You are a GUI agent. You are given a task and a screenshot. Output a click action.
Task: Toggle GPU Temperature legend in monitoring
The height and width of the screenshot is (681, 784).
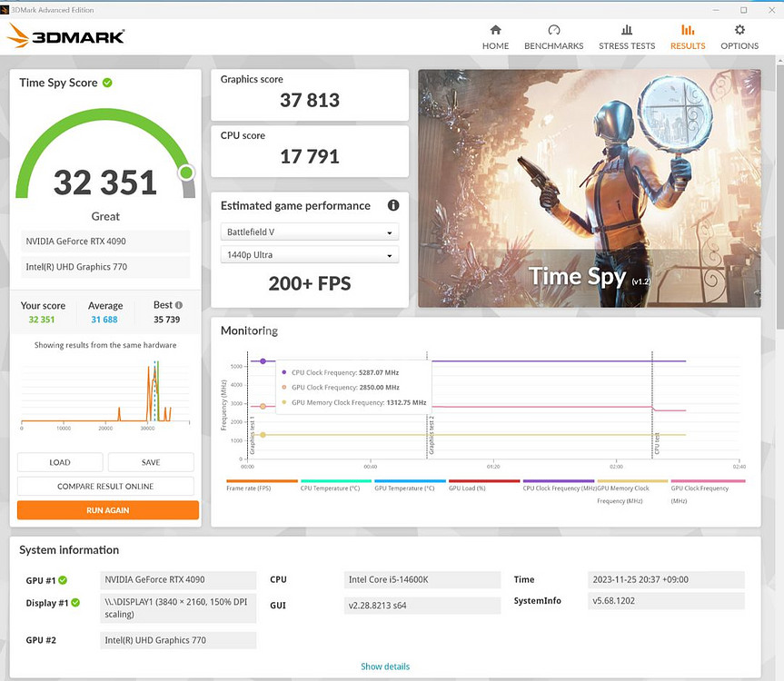[410, 486]
